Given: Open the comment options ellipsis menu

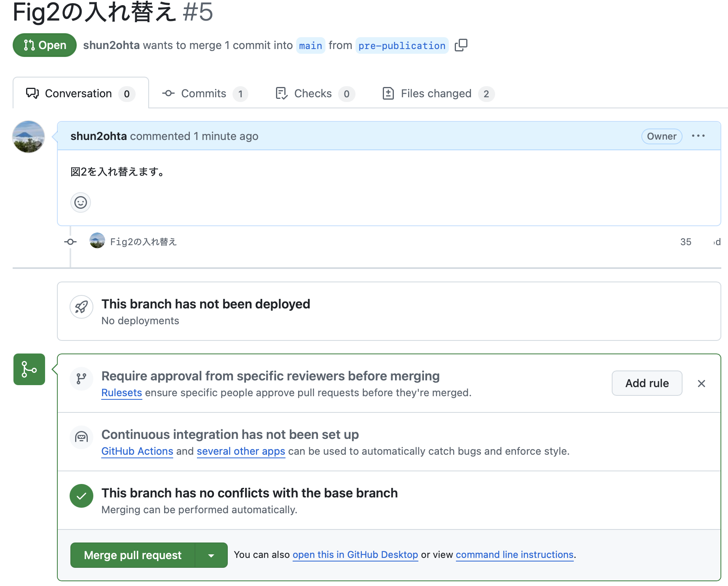Looking at the screenshot, I should click(698, 136).
